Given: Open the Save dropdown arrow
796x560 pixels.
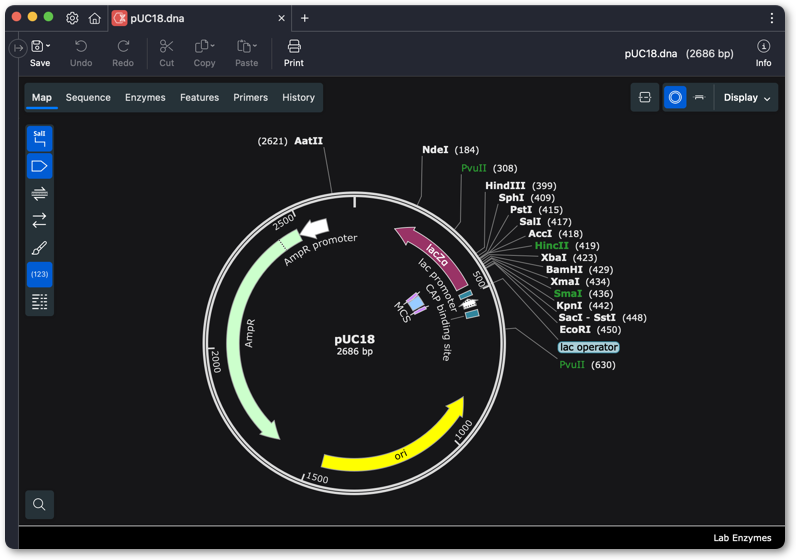Looking at the screenshot, I should coord(48,46).
